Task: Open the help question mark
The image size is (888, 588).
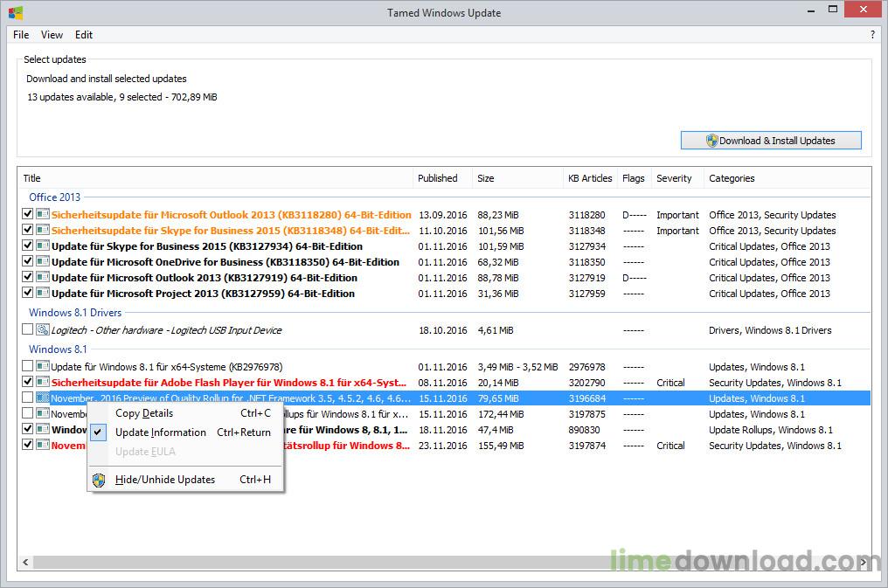Action: (872, 35)
